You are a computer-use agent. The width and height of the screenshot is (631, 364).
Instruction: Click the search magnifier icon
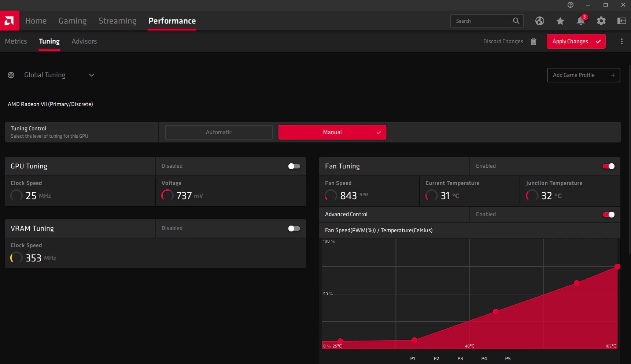[x=516, y=21]
